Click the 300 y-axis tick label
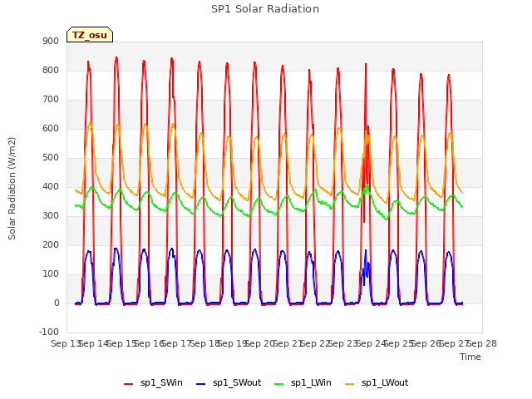 coord(51,216)
